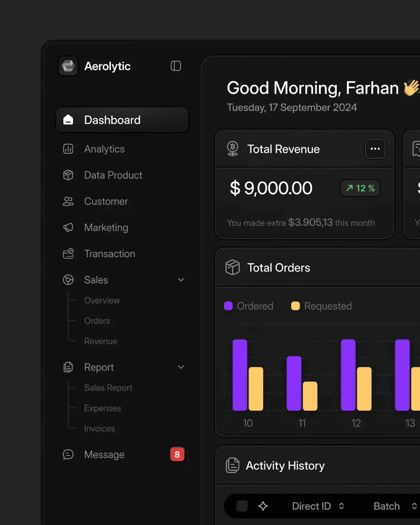This screenshot has height=525, width=420.
Task: Go to Analytics in the sidebar
Action: [104, 149]
